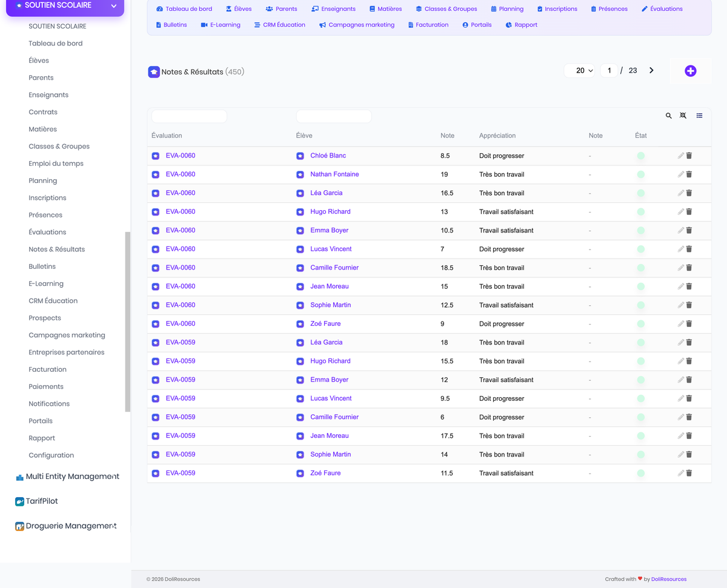Delete Nathan Fontaine's row with the trash icon
The height and width of the screenshot is (588, 727).
click(689, 174)
